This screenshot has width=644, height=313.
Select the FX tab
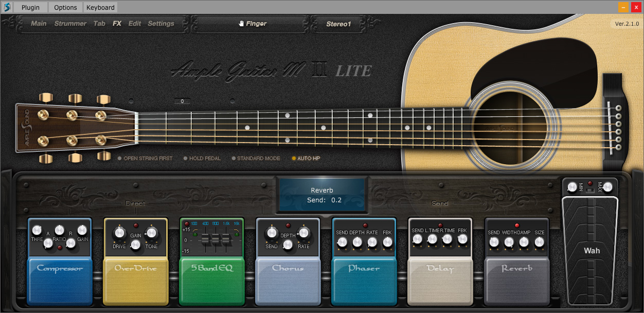pyautogui.click(x=117, y=24)
